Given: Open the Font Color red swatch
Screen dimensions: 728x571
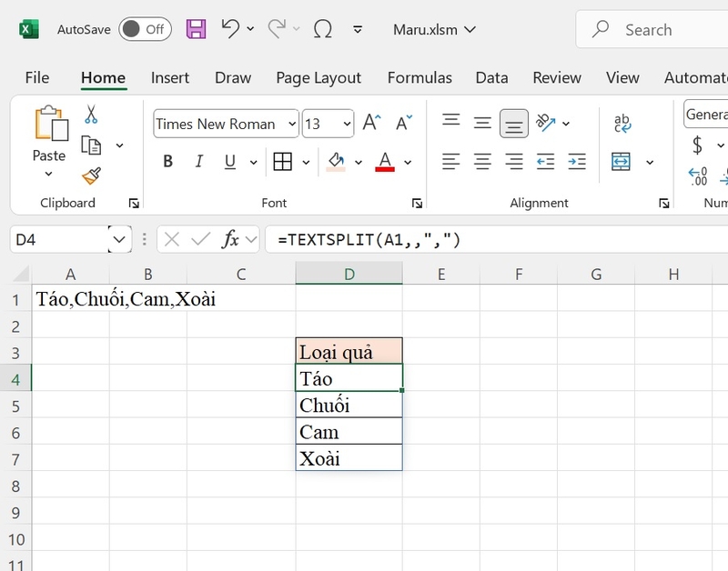Looking at the screenshot, I should tap(385, 162).
